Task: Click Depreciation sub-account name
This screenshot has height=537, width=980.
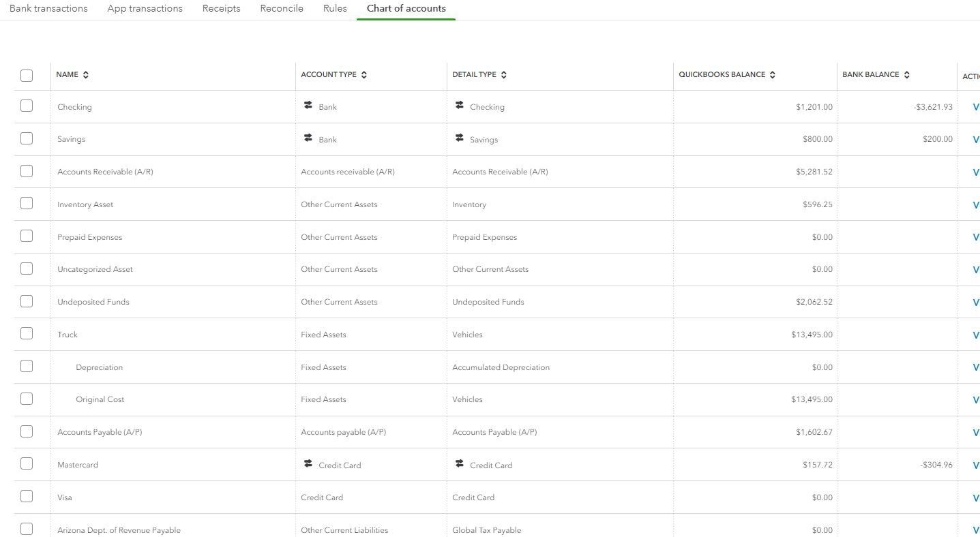Action: pyautogui.click(x=100, y=367)
